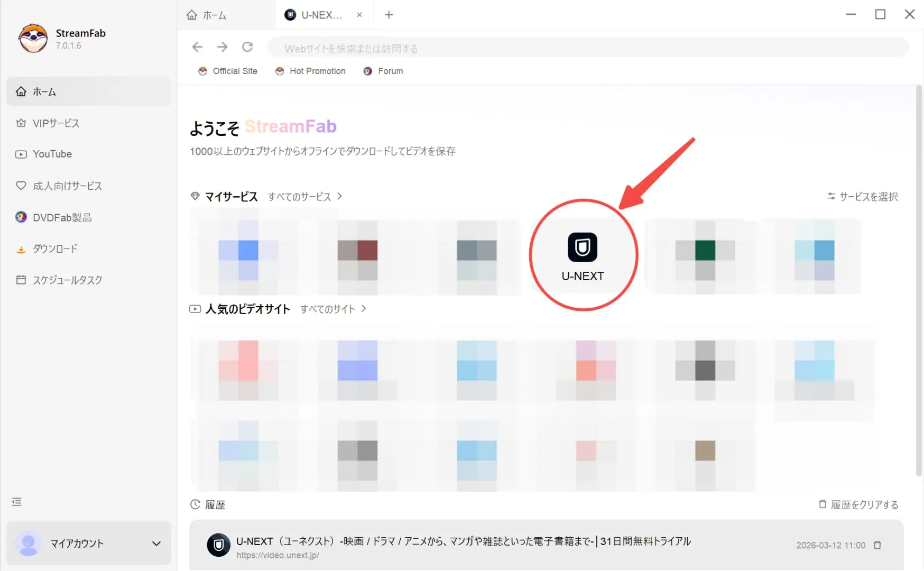
Task: Click the マイアカウント avatar icon
Action: click(x=29, y=544)
